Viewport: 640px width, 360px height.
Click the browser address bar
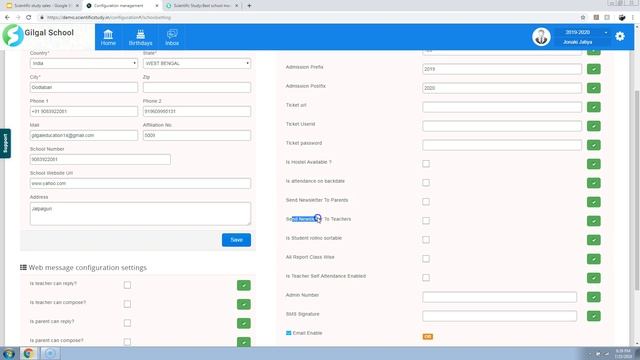click(x=306, y=18)
